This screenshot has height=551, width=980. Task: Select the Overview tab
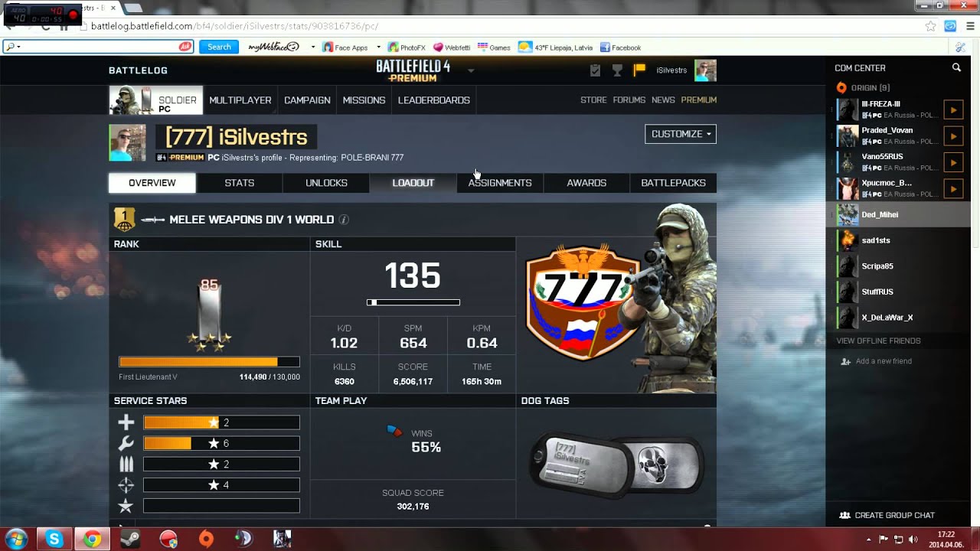[x=152, y=183]
